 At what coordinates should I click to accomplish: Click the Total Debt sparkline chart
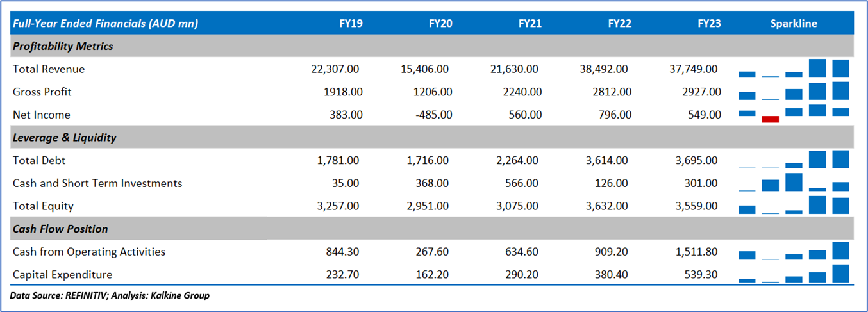click(794, 160)
